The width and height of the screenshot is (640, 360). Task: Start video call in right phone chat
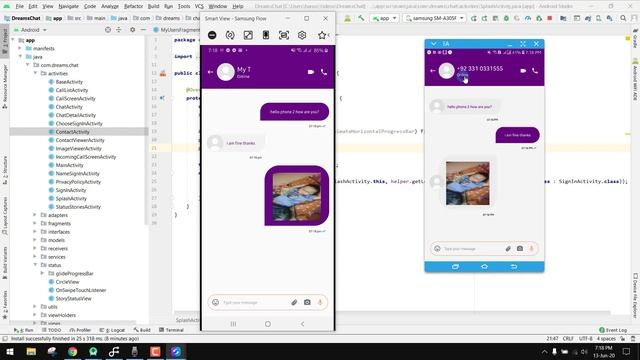(x=523, y=71)
